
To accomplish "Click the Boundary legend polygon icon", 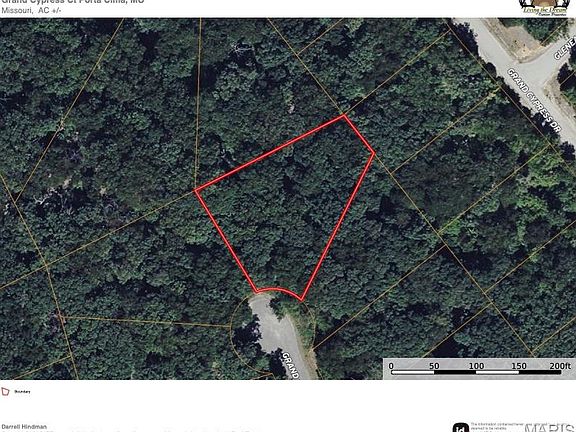I will coord(5,392).
